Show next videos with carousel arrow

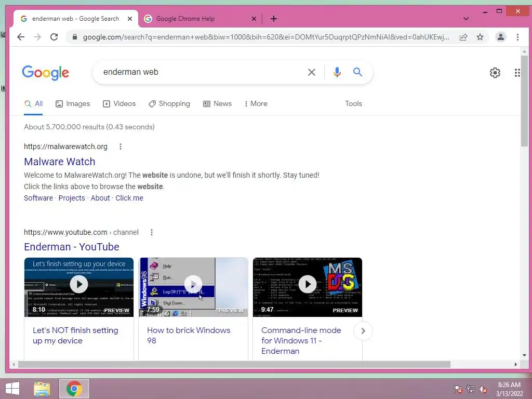point(363,331)
